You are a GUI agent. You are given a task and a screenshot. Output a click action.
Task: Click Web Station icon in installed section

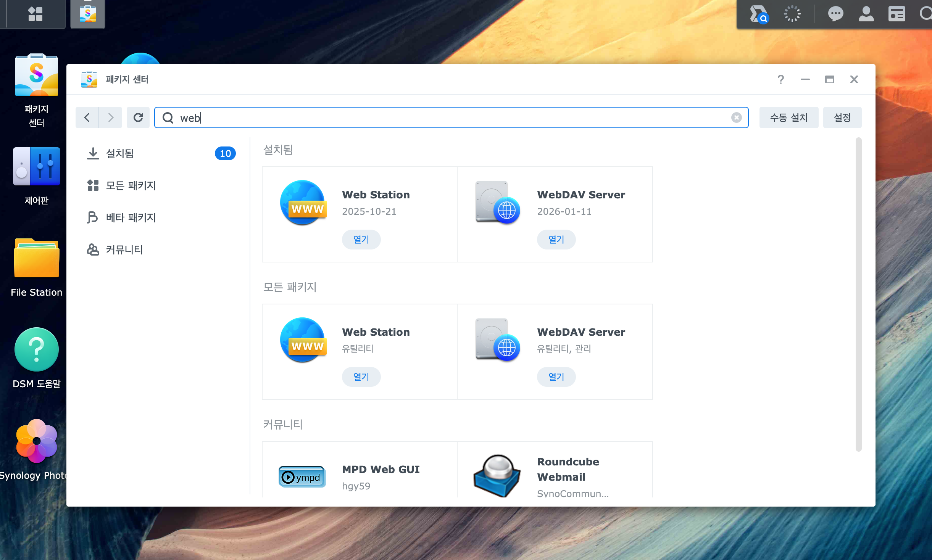(303, 203)
